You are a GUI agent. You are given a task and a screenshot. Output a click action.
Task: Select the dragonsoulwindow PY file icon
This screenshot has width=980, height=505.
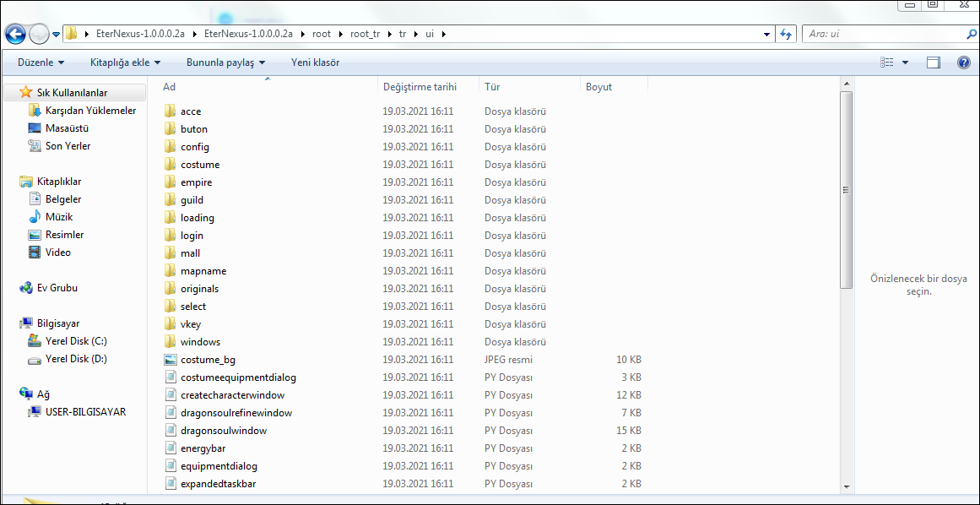point(170,431)
